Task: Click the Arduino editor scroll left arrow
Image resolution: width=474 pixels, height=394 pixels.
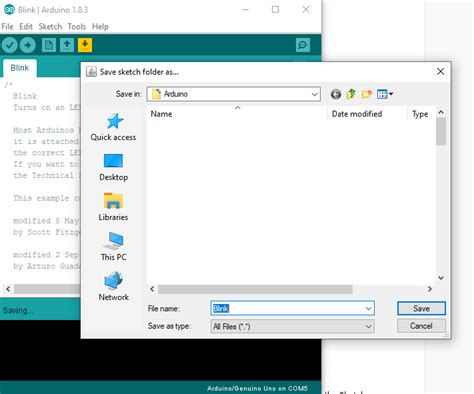Action: (x=8, y=289)
